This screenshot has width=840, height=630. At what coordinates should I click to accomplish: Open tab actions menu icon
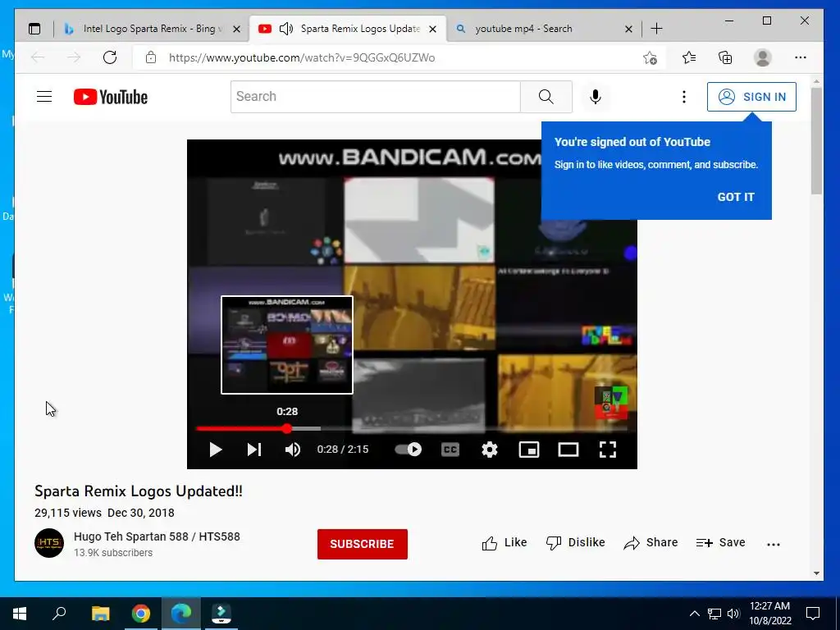[x=34, y=29]
